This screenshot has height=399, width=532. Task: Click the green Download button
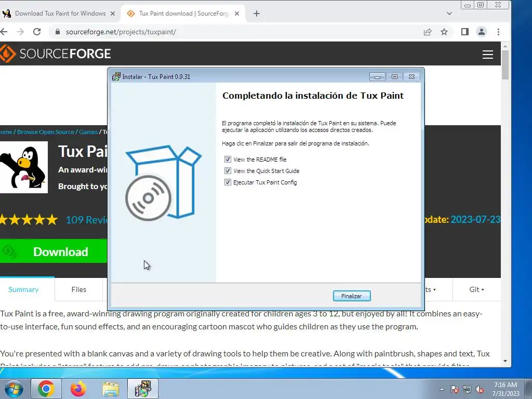click(54, 251)
